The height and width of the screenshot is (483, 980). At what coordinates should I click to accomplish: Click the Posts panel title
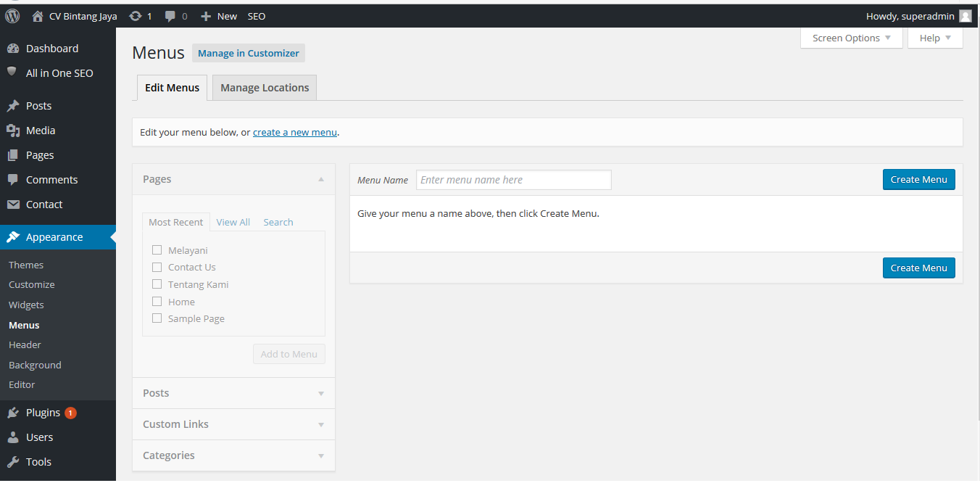pyautogui.click(x=156, y=393)
